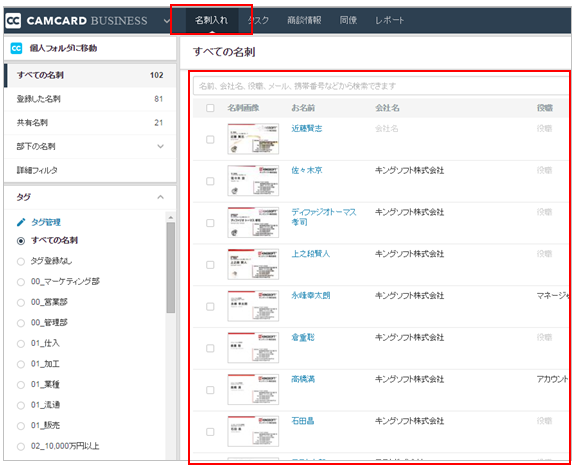
Task: Open the dropdown arrow next to CAMCARD BUSINESS
Action: [x=166, y=21]
